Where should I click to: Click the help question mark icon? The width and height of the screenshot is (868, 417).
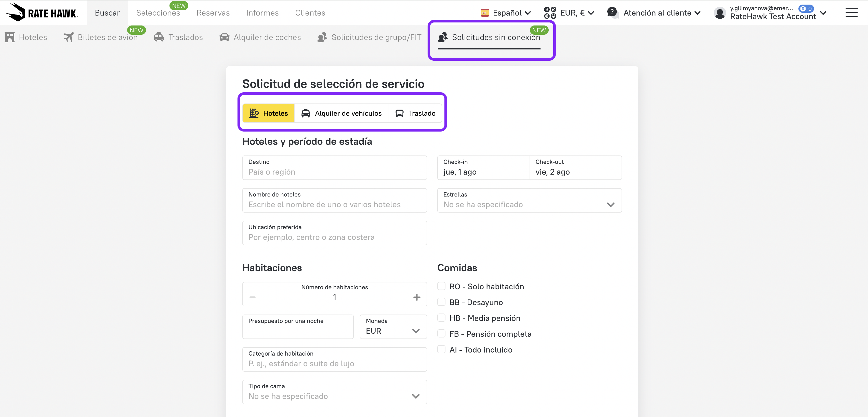(612, 12)
